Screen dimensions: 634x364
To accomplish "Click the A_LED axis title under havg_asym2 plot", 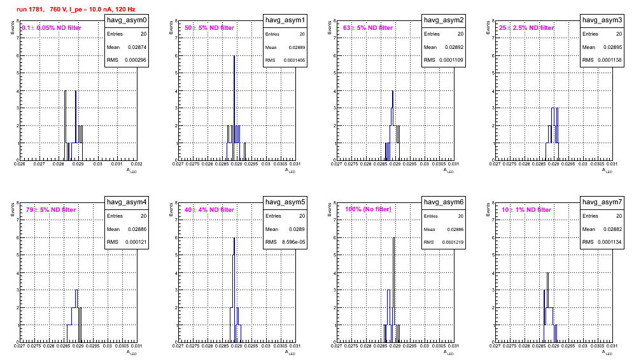I will [x=449, y=171].
